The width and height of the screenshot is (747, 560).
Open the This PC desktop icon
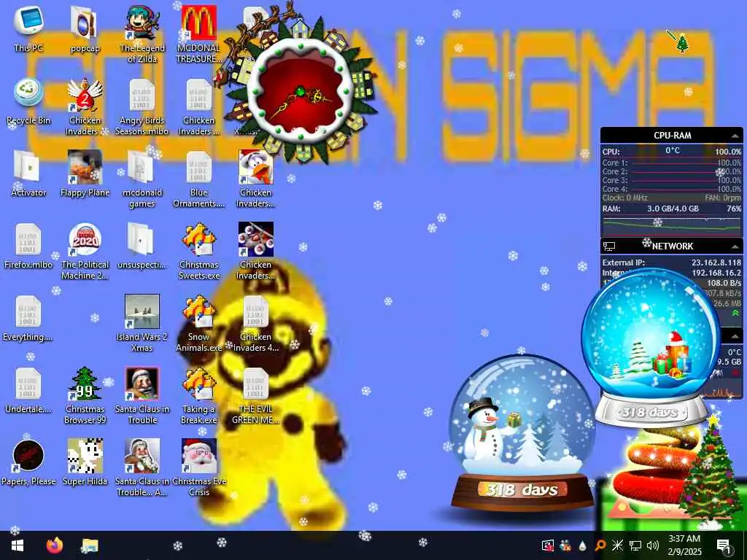(x=28, y=29)
